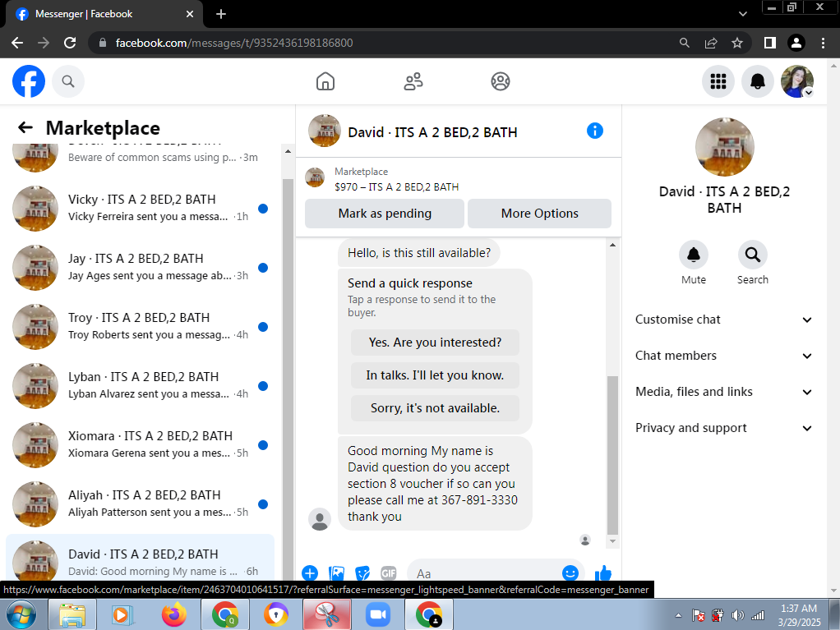
Task: Expand the Privacy and support section
Action: 723,428
